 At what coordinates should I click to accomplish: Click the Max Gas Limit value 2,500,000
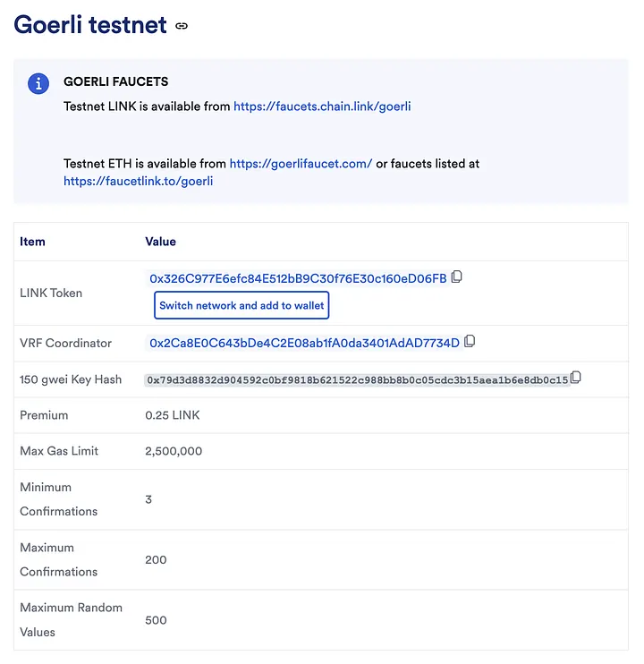pos(174,451)
